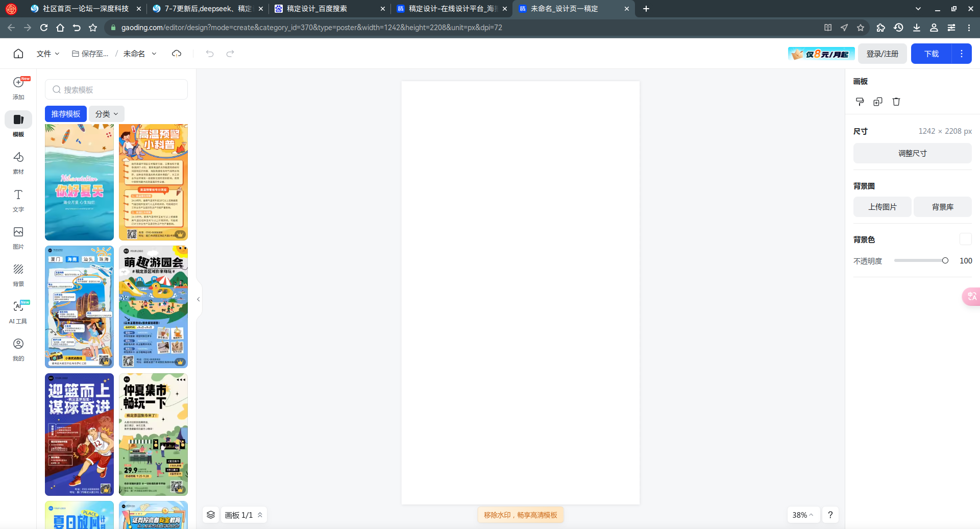Delete the artboard with the trash icon
Viewport: 980px width, 529px height.
(x=896, y=102)
